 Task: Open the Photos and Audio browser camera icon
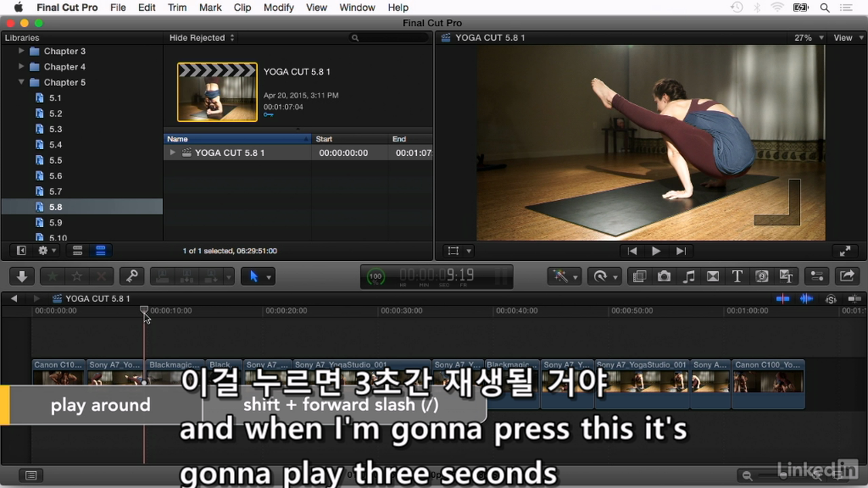coord(664,276)
